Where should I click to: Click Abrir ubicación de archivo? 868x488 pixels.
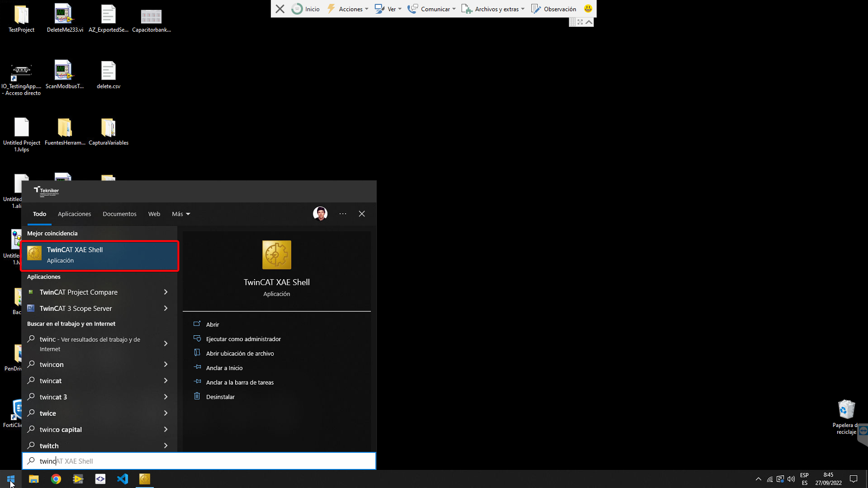tap(240, 353)
